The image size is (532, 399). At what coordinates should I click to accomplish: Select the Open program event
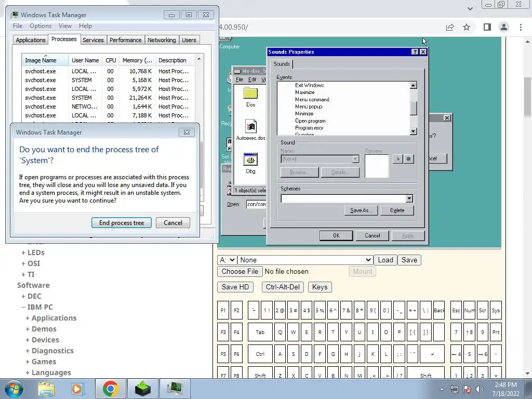(310, 121)
